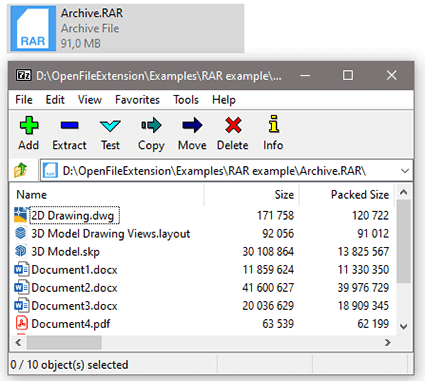Click the vertical scrollbar thumb
This screenshot has height=381, width=425.
[x=404, y=241]
